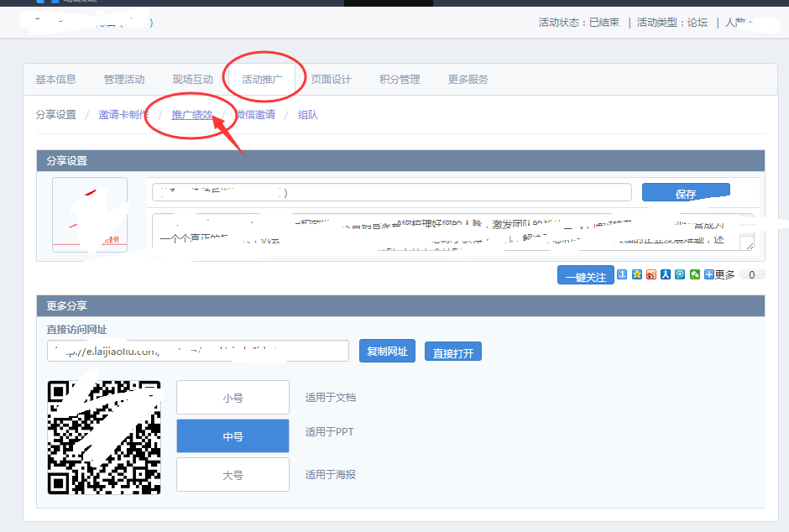Screen dimensions: 789x532
Task: Go to 微信邀请 link
Action: [x=256, y=115]
